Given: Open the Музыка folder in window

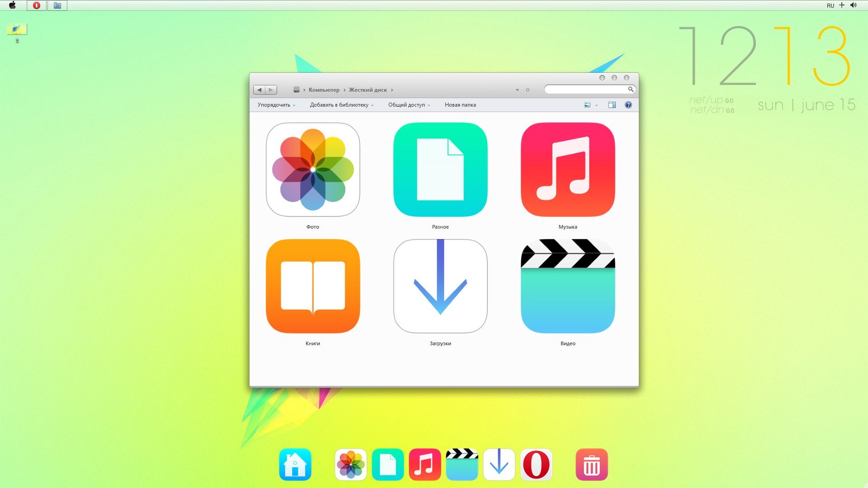Looking at the screenshot, I should pos(568,169).
